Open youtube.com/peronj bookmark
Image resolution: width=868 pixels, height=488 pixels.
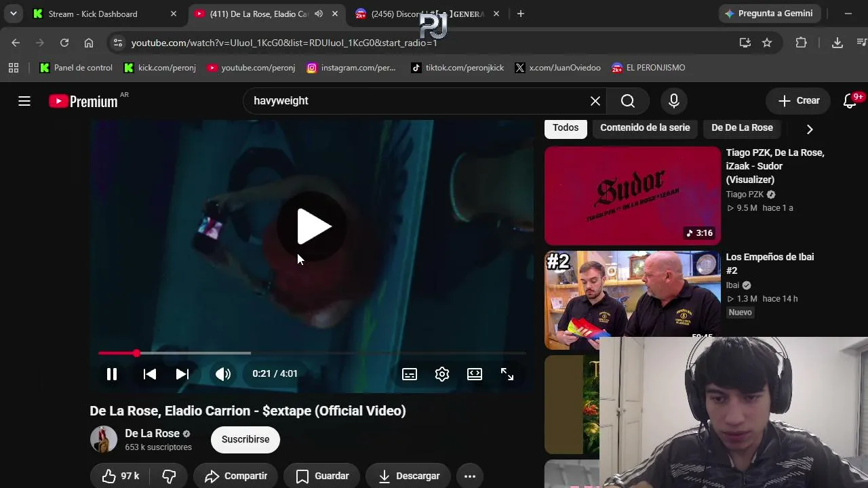coord(252,68)
